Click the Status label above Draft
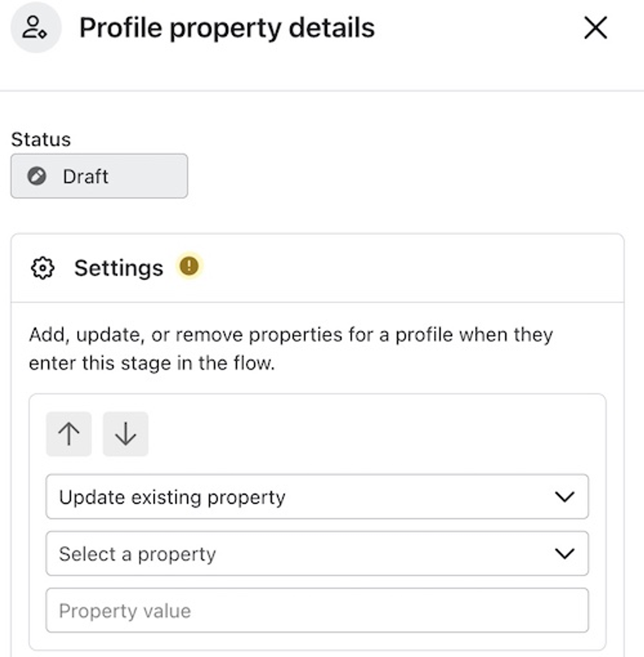 [x=41, y=140]
